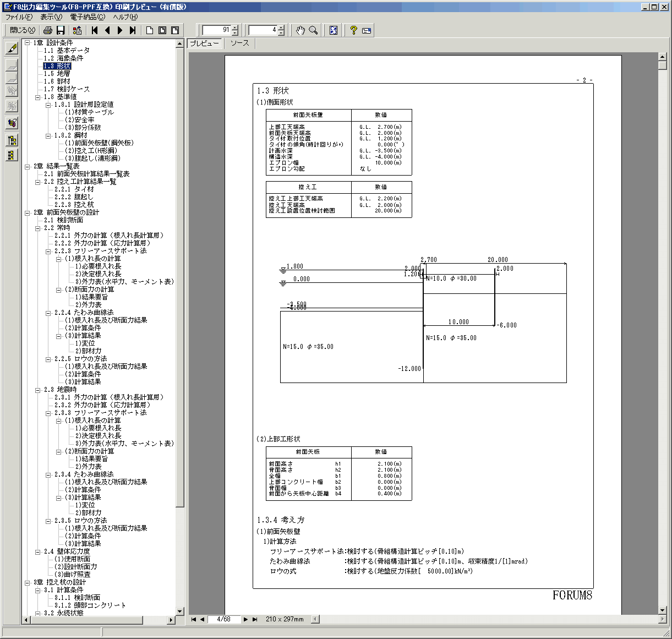
Task: Select the hand pan tool
Action: tap(300, 30)
